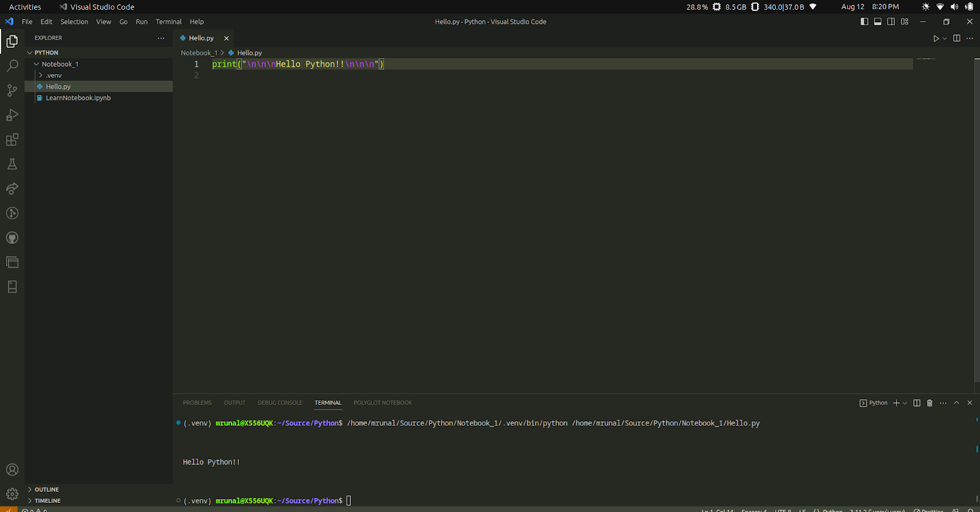Toggle bottom Panel visibility

click(x=878, y=21)
